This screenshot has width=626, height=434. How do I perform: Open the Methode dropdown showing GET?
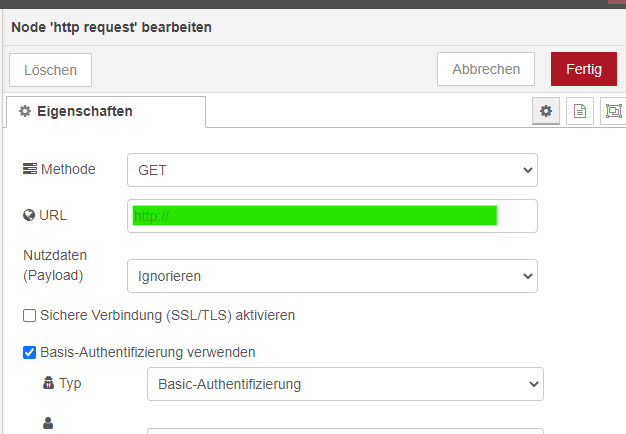pyautogui.click(x=332, y=170)
